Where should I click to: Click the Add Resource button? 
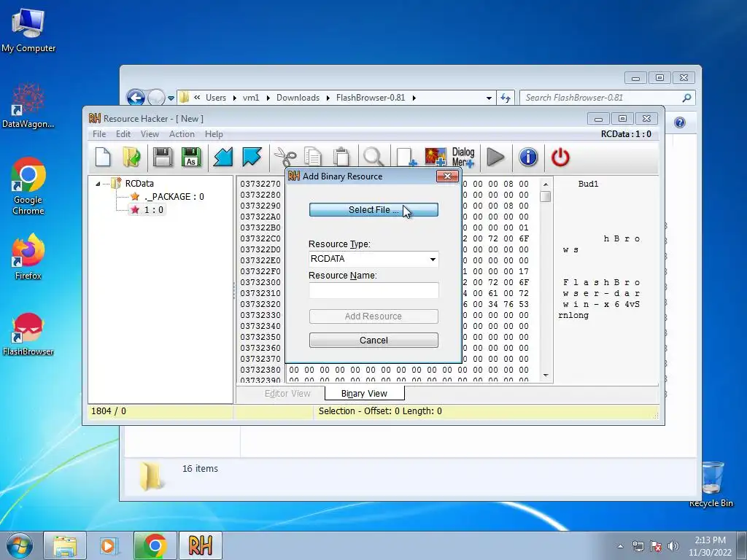373,316
